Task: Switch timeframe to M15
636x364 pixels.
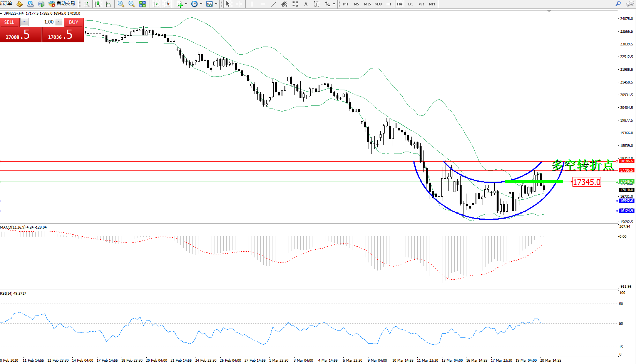Action: [367, 4]
